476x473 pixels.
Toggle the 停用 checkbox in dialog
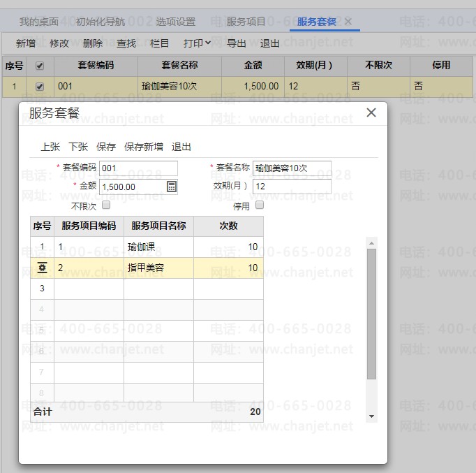pyautogui.click(x=260, y=205)
